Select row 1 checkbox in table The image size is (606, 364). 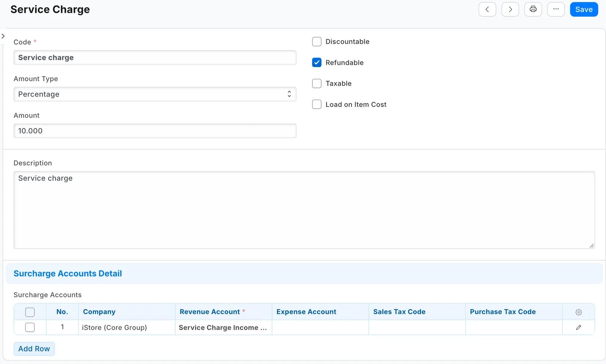pos(30,327)
